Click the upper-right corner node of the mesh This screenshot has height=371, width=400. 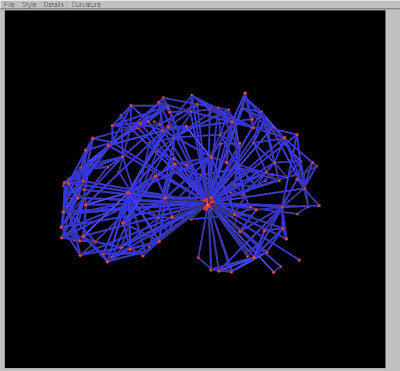pos(297,135)
